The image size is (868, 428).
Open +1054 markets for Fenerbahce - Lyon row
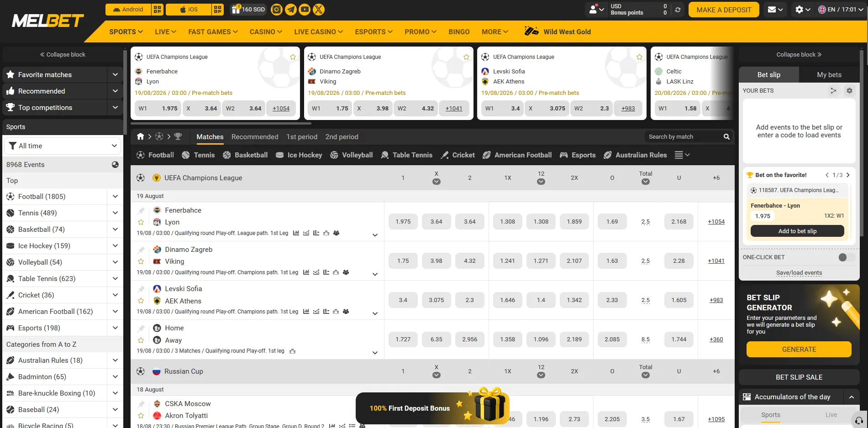point(716,222)
